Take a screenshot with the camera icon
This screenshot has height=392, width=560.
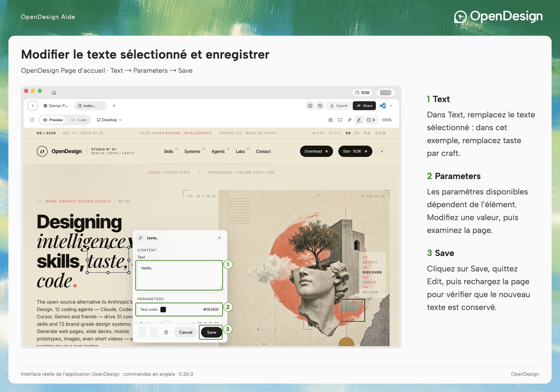pos(331,120)
